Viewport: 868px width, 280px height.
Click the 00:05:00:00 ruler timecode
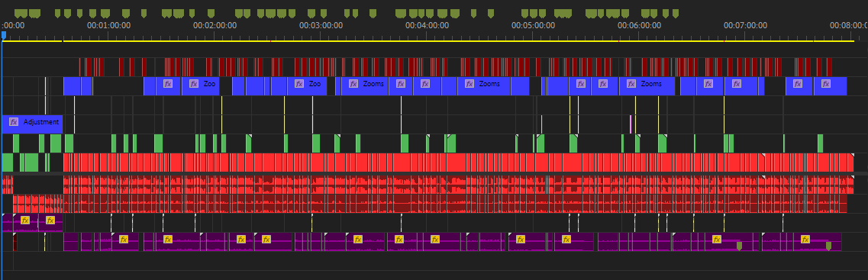point(533,25)
